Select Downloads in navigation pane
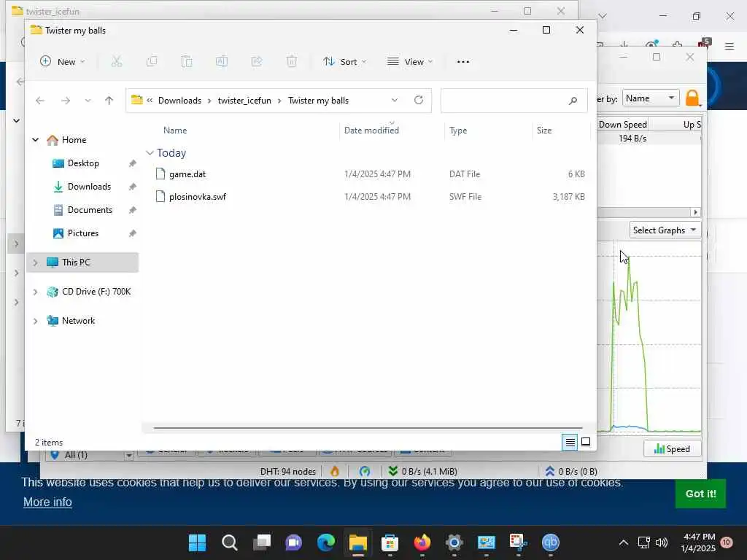 pos(89,187)
